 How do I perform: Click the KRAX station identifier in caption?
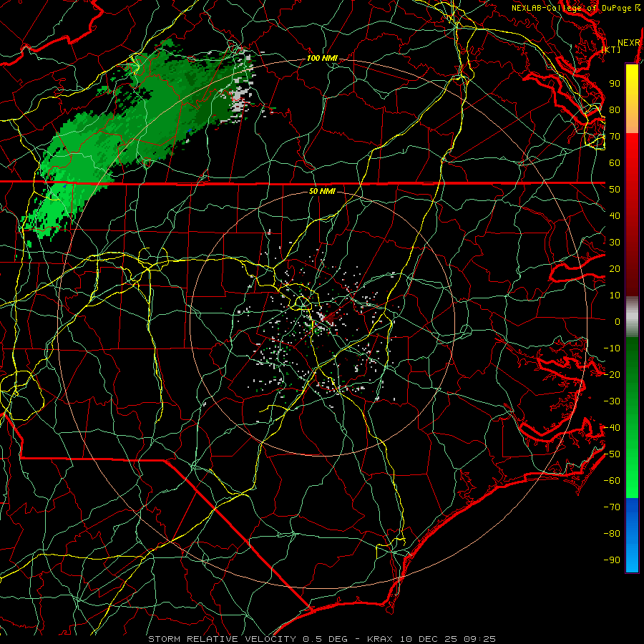[379, 639]
